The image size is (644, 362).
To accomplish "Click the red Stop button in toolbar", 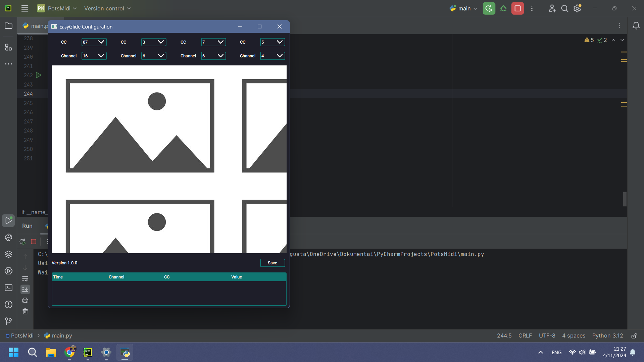I will (x=517, y=8).
